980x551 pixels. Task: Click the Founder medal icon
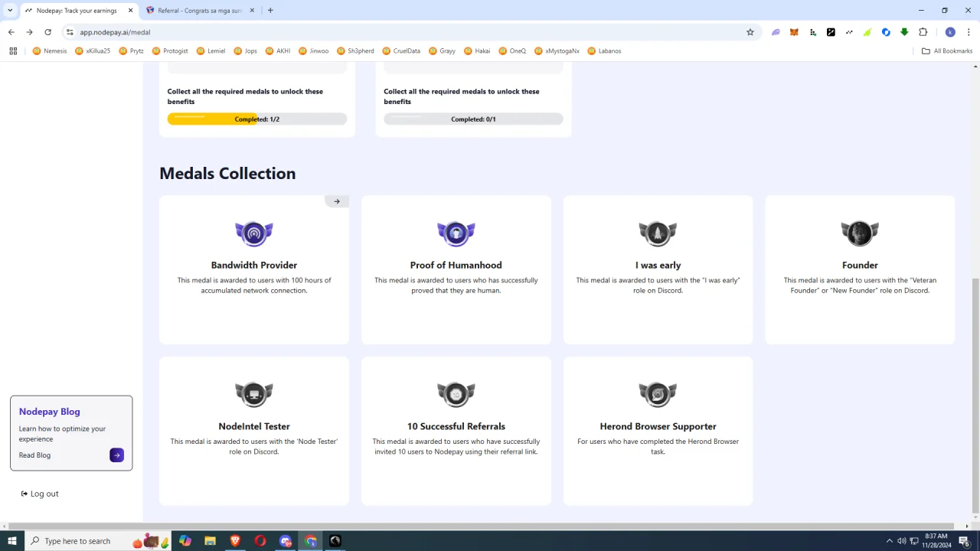point(860,233)
